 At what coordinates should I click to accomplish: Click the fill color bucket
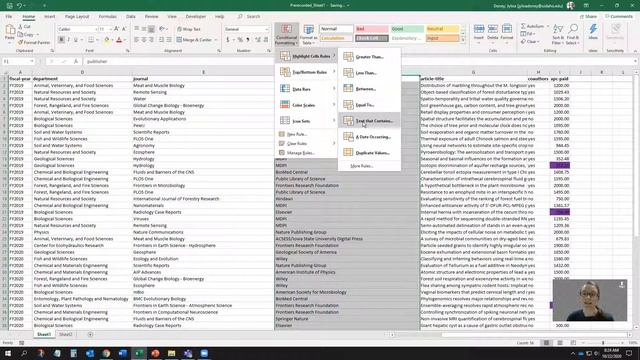point(107,40)
